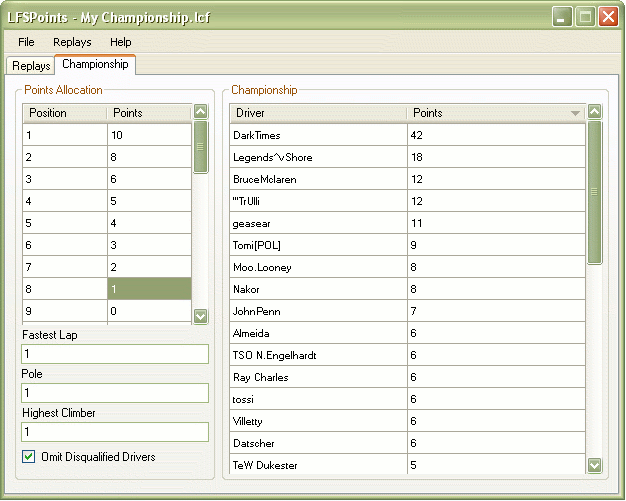626x501 pixels.
Task: Open the Help menu
Action: (121, 42)
